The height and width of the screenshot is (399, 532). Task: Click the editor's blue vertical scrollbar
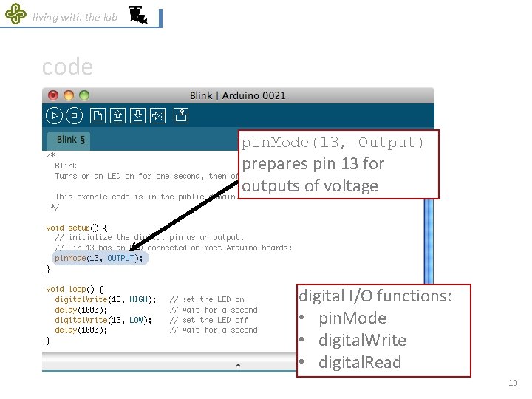(x=429, y=241)
